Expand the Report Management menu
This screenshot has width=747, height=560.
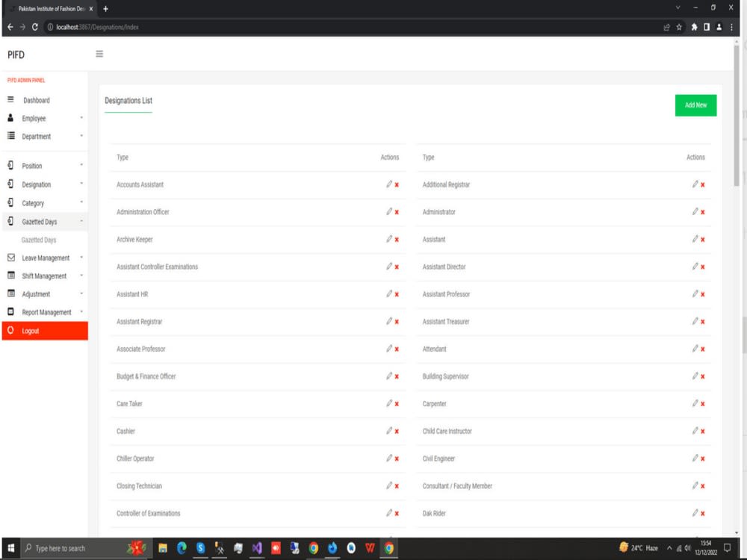45,312
